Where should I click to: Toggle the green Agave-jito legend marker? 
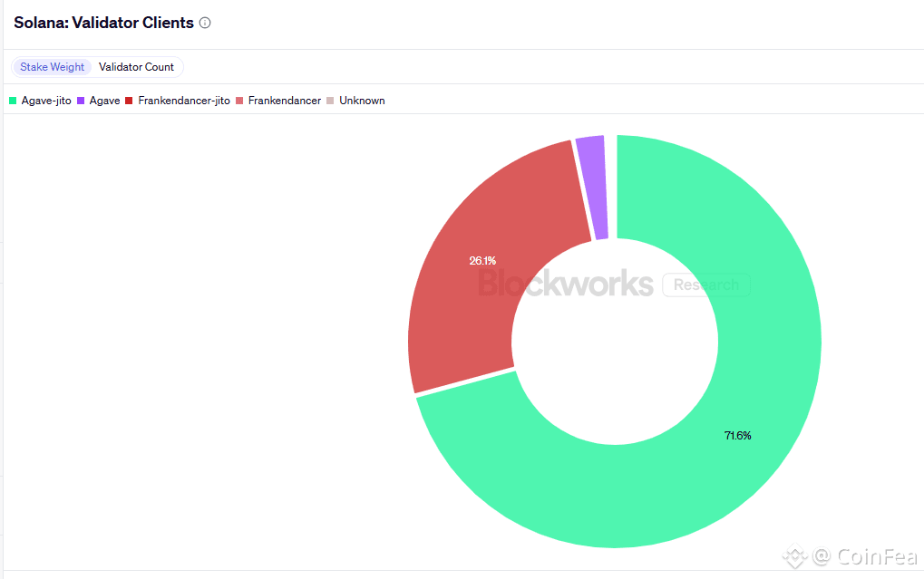13,101
